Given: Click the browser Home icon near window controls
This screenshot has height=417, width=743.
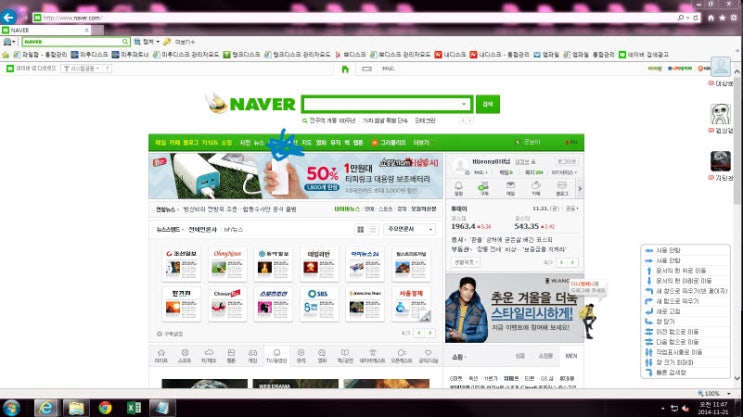Looking at the screenshot, I should tap(711, 18).
